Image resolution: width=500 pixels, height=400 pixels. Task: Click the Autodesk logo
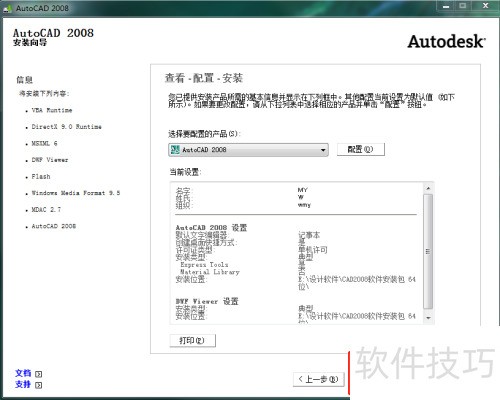coord(446,42)
